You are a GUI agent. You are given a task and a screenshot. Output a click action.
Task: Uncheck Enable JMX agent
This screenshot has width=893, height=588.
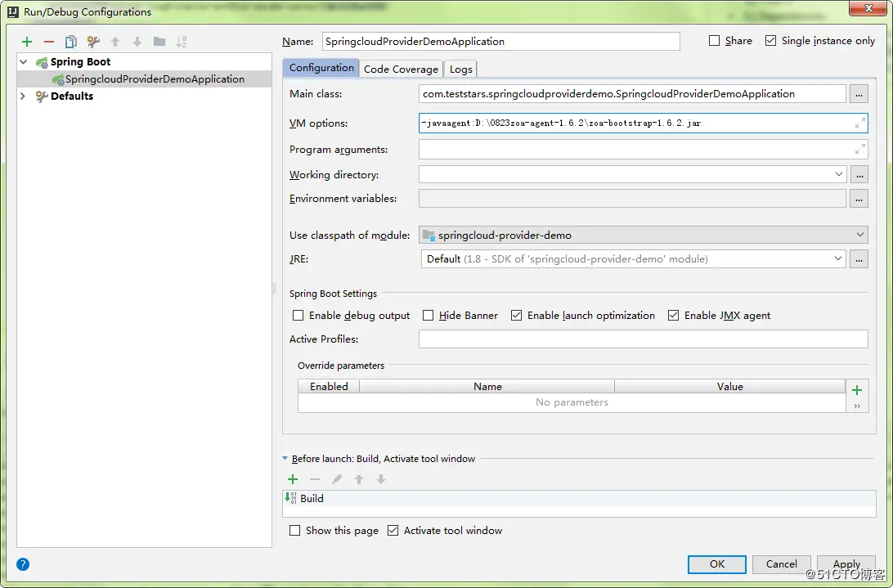[673, 315]
